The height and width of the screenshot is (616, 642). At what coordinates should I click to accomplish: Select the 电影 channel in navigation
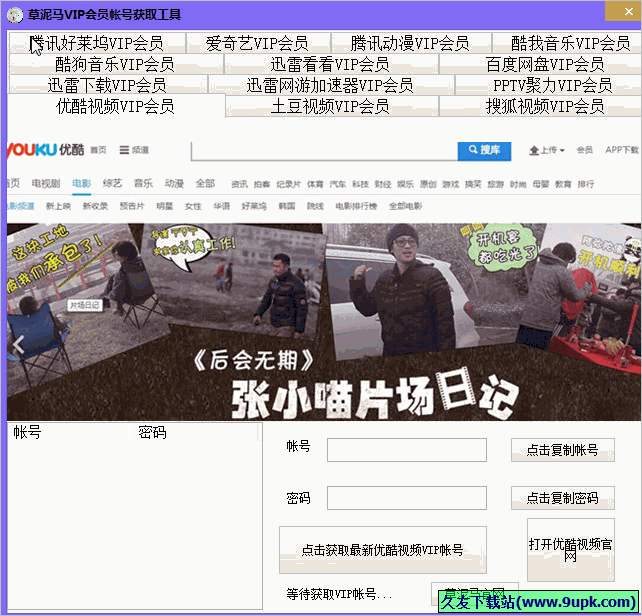pyautogui.click(x=81, y=183)
